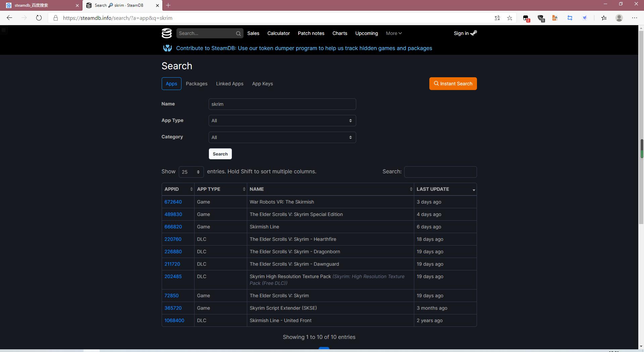Image resolution: width=644 pixels, height=352 pixels.
Task: Sort by APP TYPE column
Action: 221,189
